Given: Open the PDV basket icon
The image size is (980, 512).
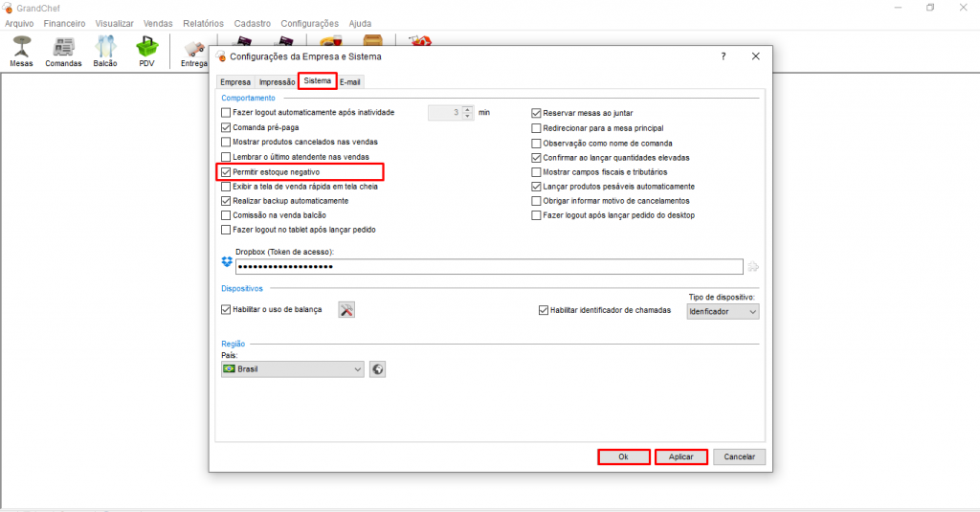Looking at the screenshot, I should point(146,50).
